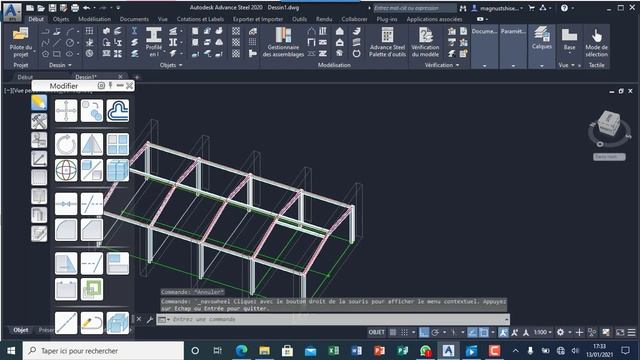
Task: Open the Autodesk App Store cart icon
Action: click(x=531, y=8)
